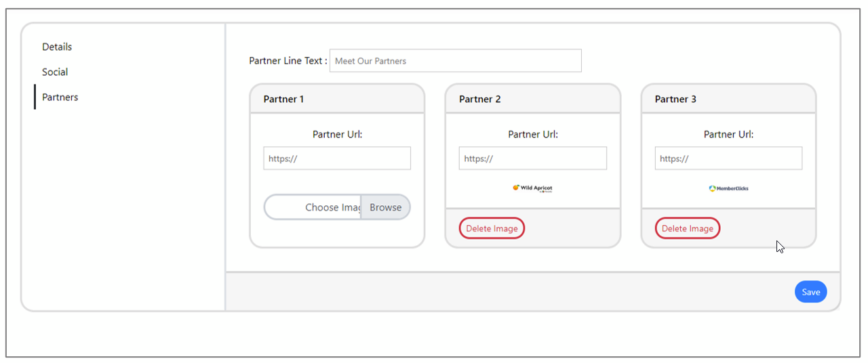Select the Partners sidebar item

(x=60, y=97)
